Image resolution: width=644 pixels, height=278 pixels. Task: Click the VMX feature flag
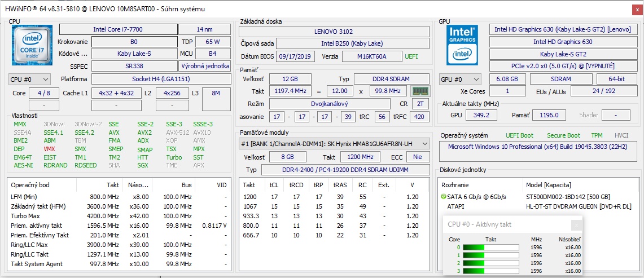tap(49, 149)
